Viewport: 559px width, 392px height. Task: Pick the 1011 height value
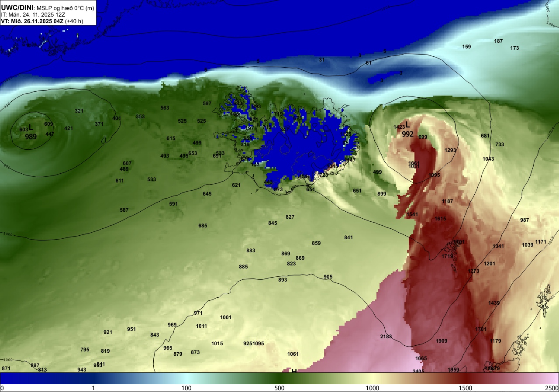point(201,326)
